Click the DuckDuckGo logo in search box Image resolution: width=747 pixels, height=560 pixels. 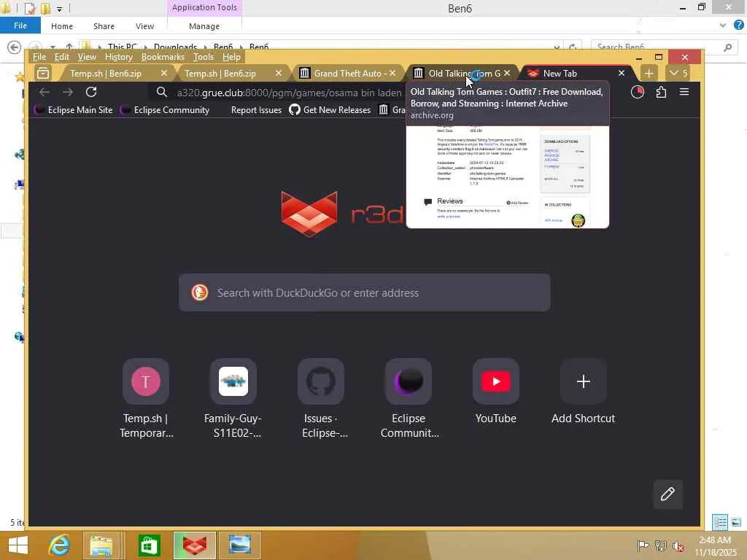200,292
